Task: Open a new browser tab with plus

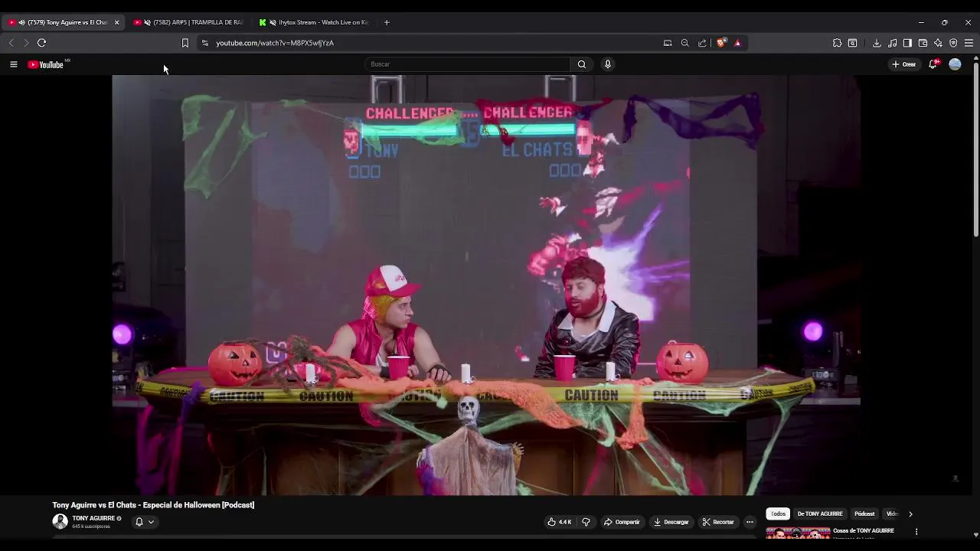Action: [387, 22]
